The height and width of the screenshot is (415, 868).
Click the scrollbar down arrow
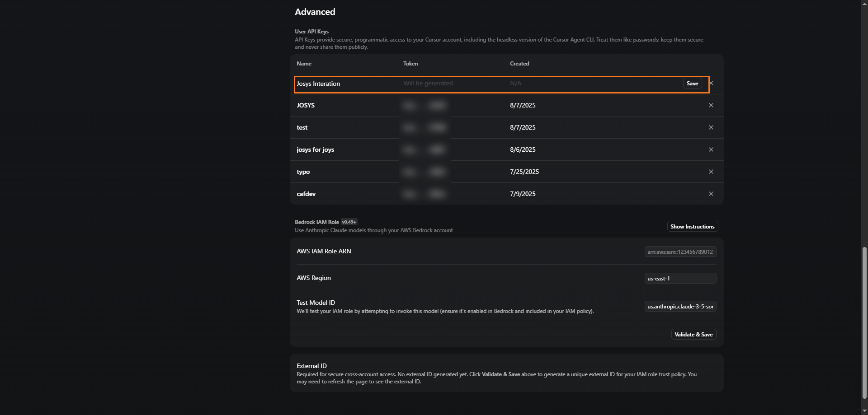(864, 411)
